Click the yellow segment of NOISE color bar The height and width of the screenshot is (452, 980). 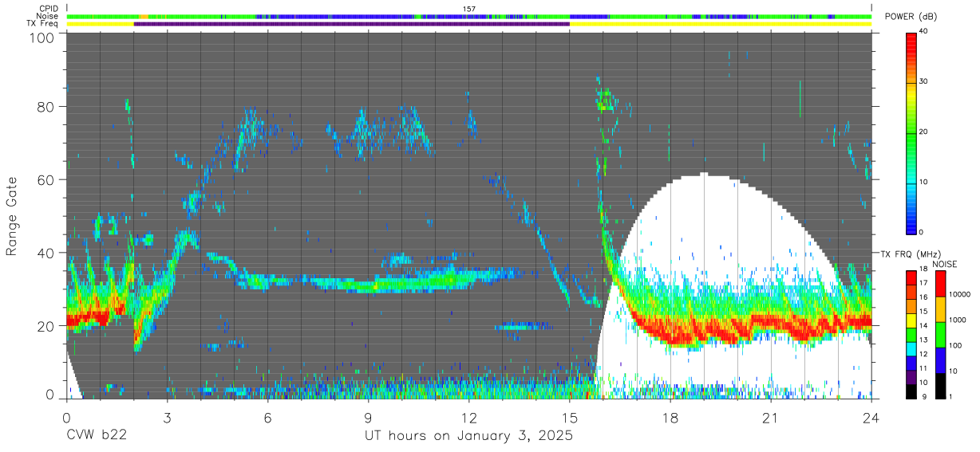(941, 309)
